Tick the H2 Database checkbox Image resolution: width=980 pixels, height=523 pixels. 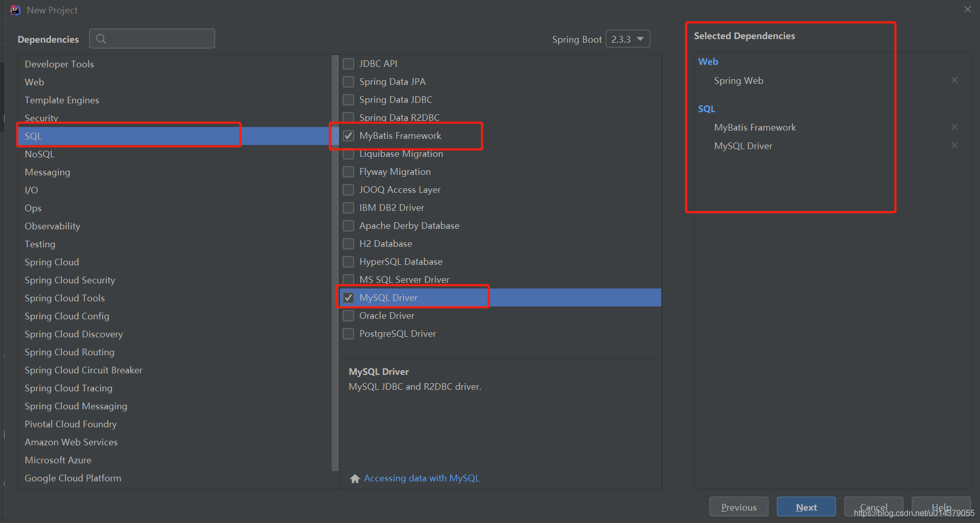[349, 244]
